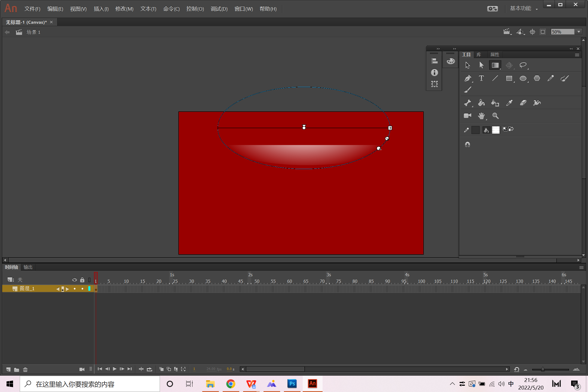Toggle visibility for all layers eye icon

pos(74,280)
